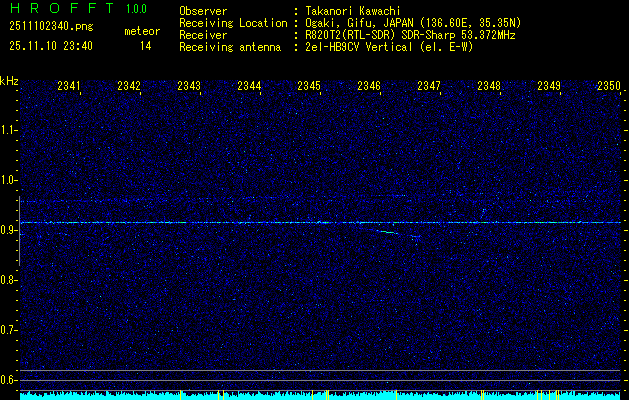Click the kHz axis unit label

[9, 81]
